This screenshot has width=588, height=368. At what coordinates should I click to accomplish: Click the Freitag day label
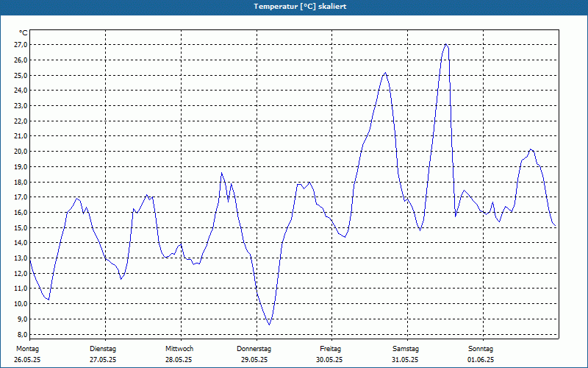330,349
